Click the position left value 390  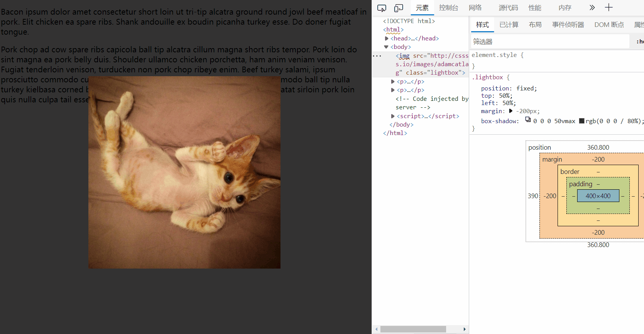(533, 196)
